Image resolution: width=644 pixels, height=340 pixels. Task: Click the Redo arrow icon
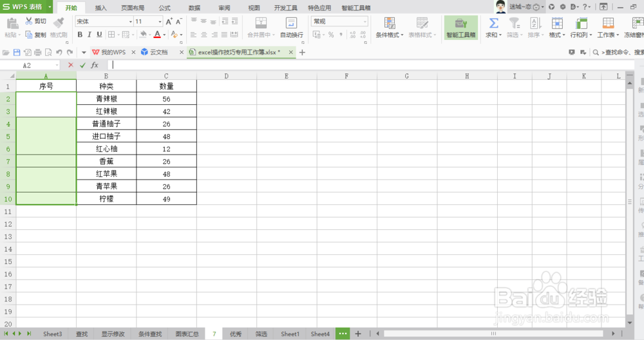click(x=70, y=52)
